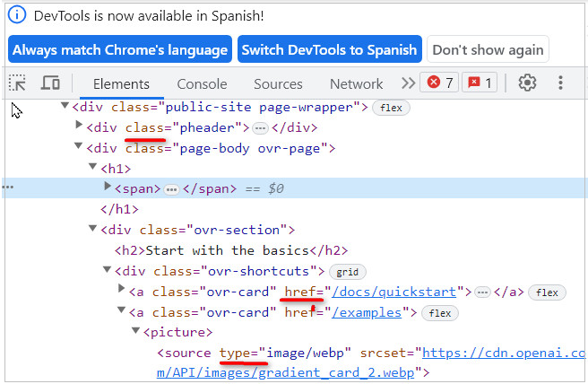Show more tabs with the double chevron
Screen dimensions: 588x384
pos(408,83)
